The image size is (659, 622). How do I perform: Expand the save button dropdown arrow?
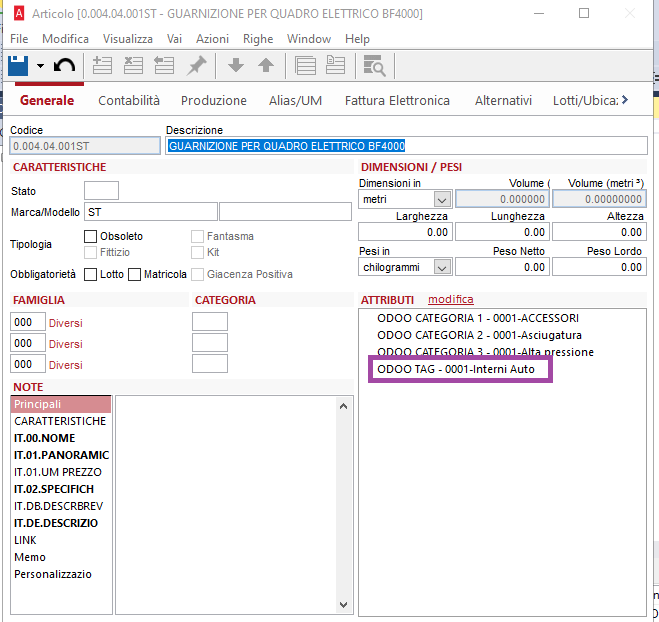[40, 66]
